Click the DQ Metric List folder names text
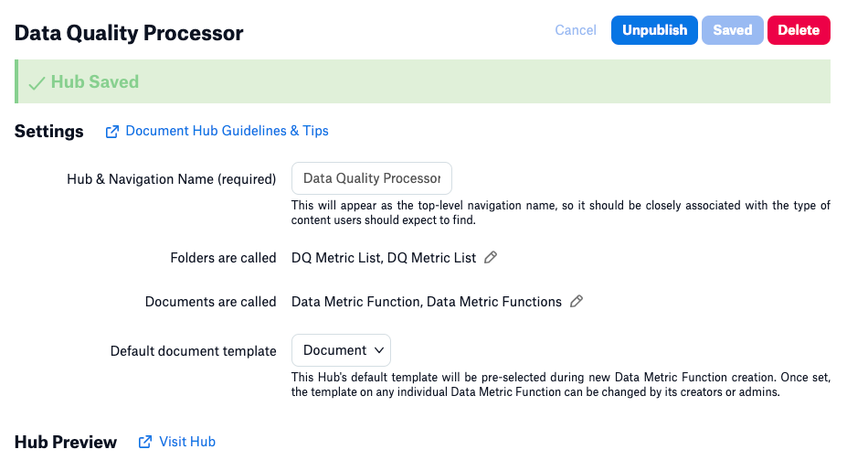 [384, 258]
